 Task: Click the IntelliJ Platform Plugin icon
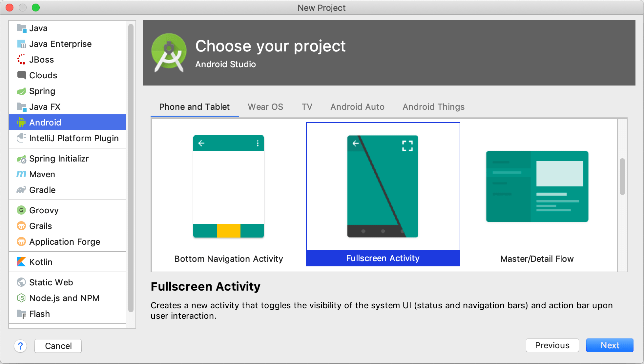point(21,138)
